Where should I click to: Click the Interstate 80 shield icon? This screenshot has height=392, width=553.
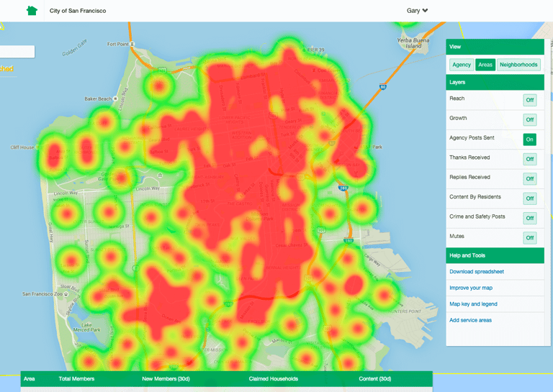(383, 86)
